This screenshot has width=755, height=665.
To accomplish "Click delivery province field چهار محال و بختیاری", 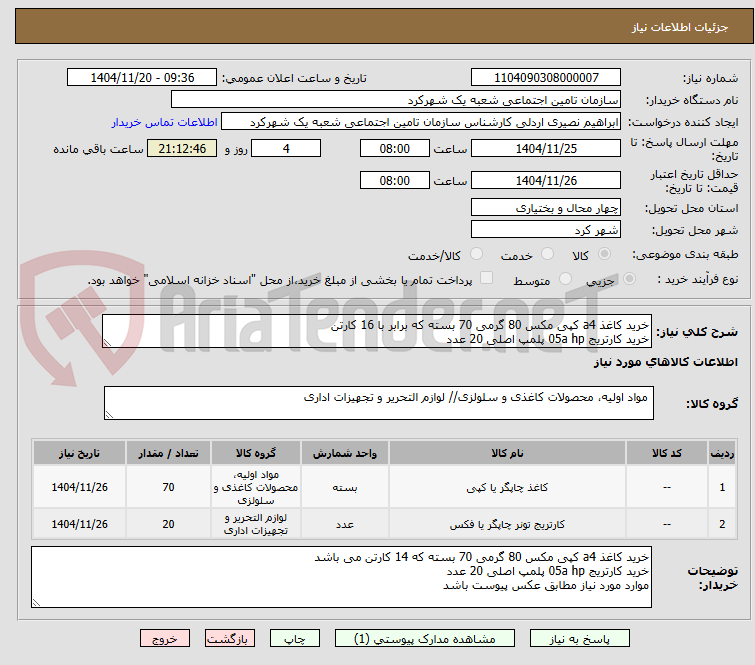I will tap(546, 208).
